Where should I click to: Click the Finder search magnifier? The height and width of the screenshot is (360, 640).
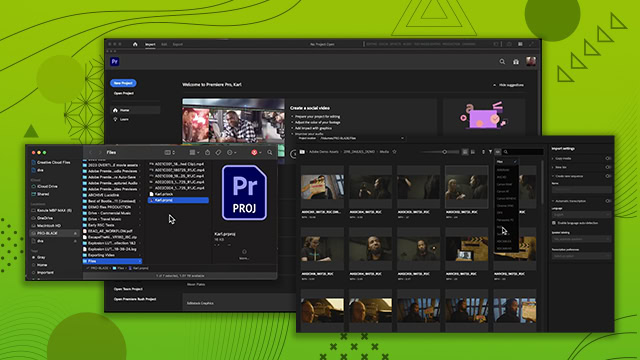270,152
